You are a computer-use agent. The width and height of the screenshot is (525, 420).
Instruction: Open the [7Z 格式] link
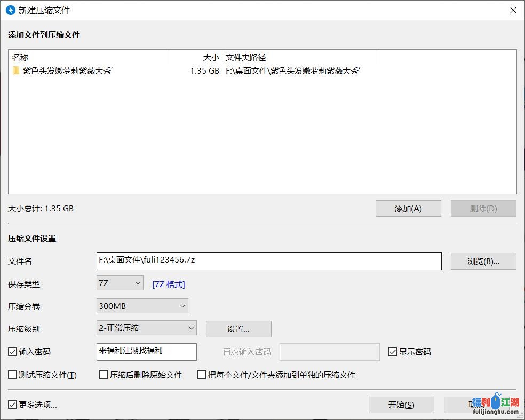(x=168, y=283)
